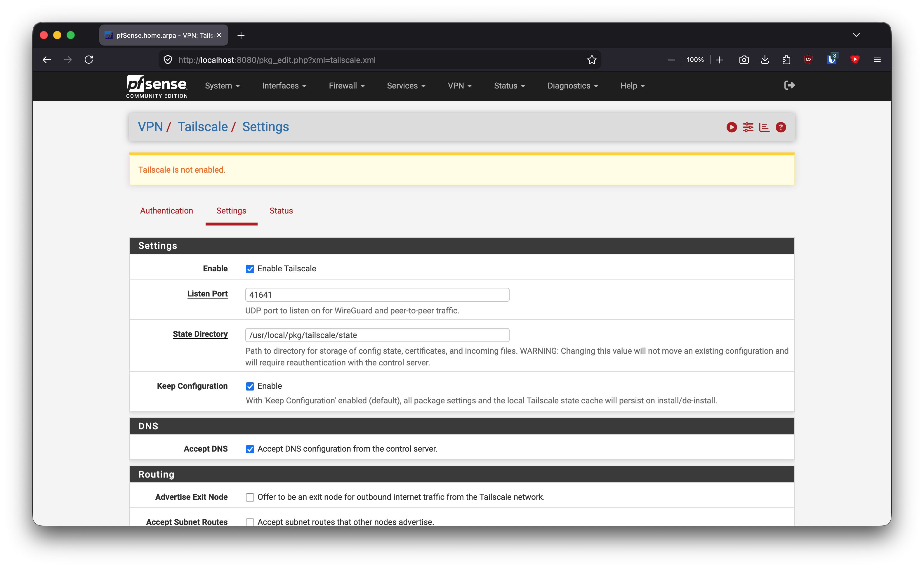This screenshot has height=569, width=924.
Task: Expand the Diagnostics dropdown menu
Action: pos(573,86)
